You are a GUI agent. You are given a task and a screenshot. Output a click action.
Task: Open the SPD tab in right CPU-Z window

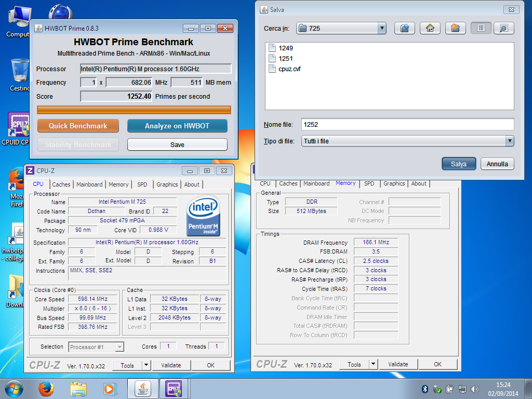[369, 183]
